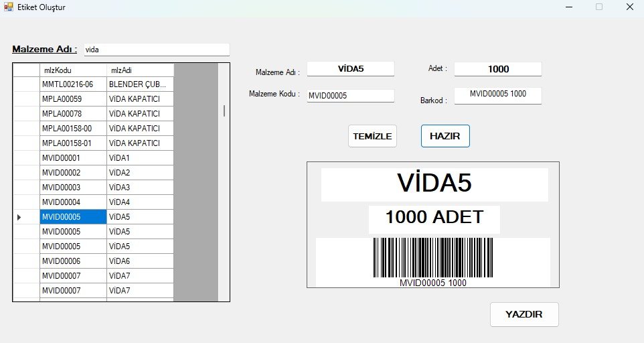
Task: Select cell MMTL00216-06
Action: pyautogui.click(x=73, y=84)
